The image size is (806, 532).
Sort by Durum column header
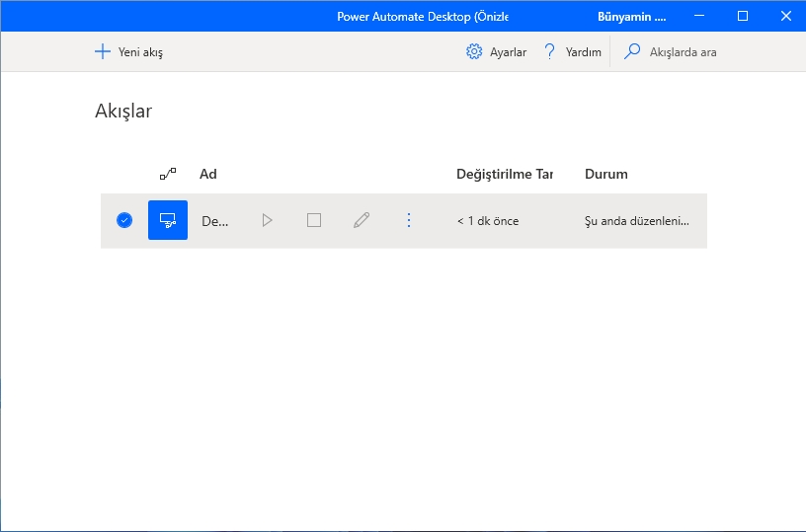(606, 174)
